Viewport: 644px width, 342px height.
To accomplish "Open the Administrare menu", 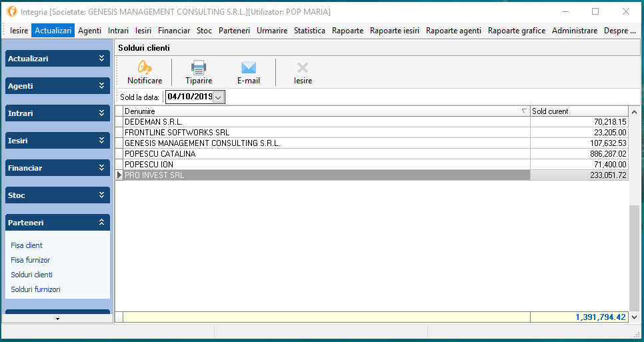I will pos(574,31).
